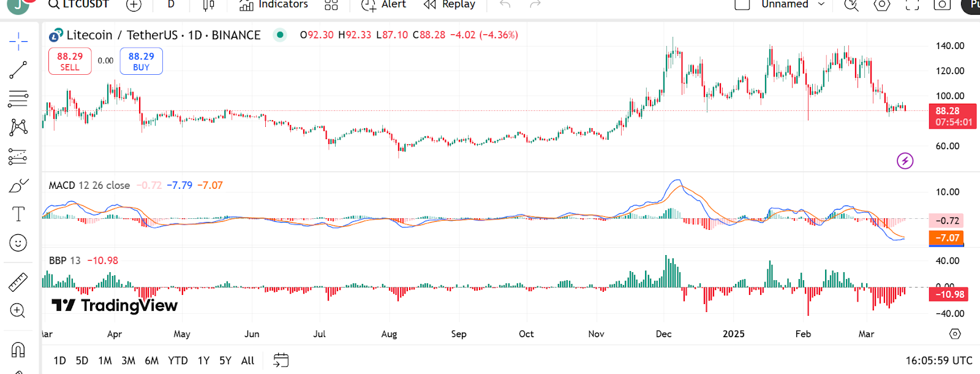
Task: Select the 6M date range
Action: [x=152, y=361]
